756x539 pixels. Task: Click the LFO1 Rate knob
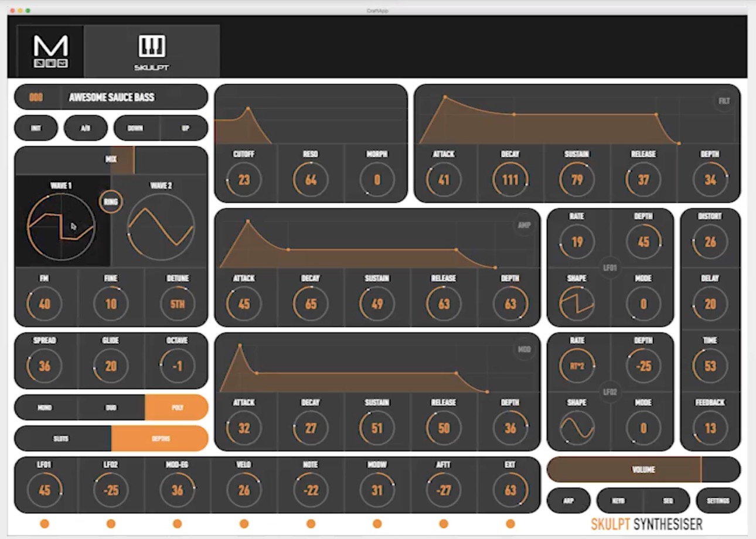(577, 242)
